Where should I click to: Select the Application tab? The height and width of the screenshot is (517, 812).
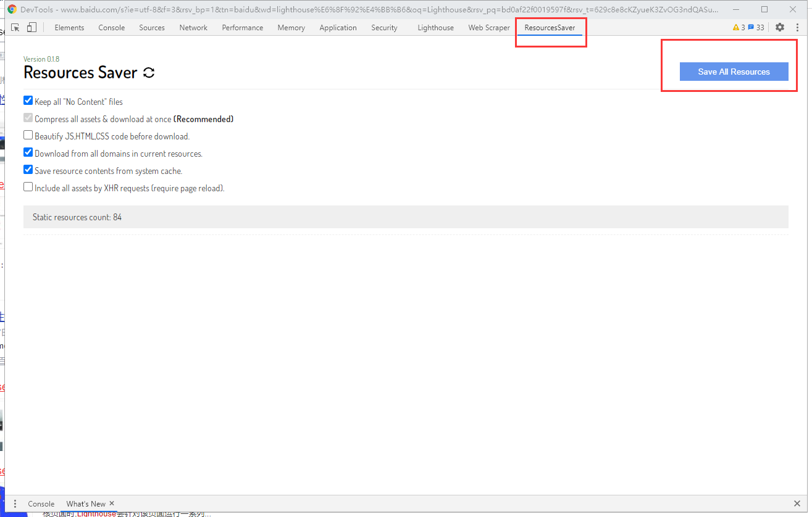pos(338,28)
